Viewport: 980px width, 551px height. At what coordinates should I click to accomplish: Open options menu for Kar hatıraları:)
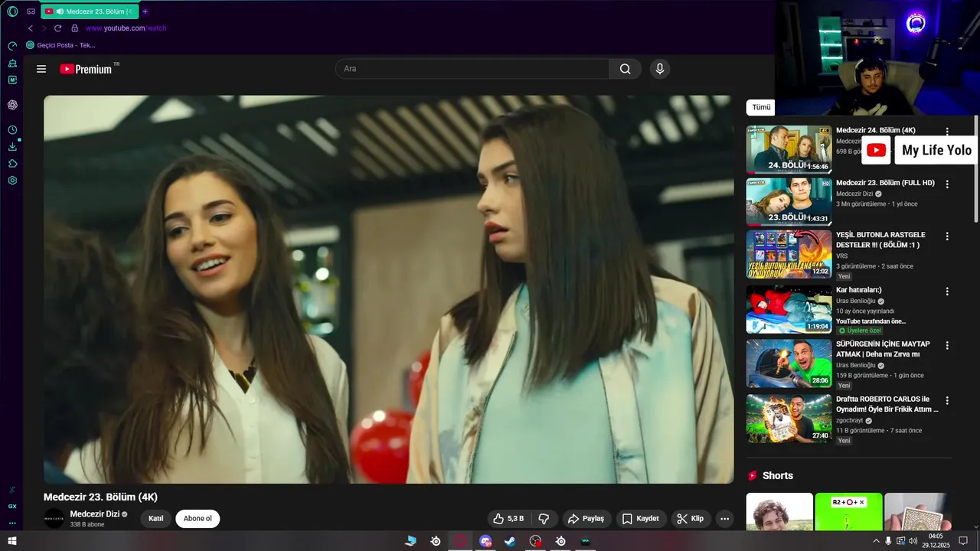947,292
